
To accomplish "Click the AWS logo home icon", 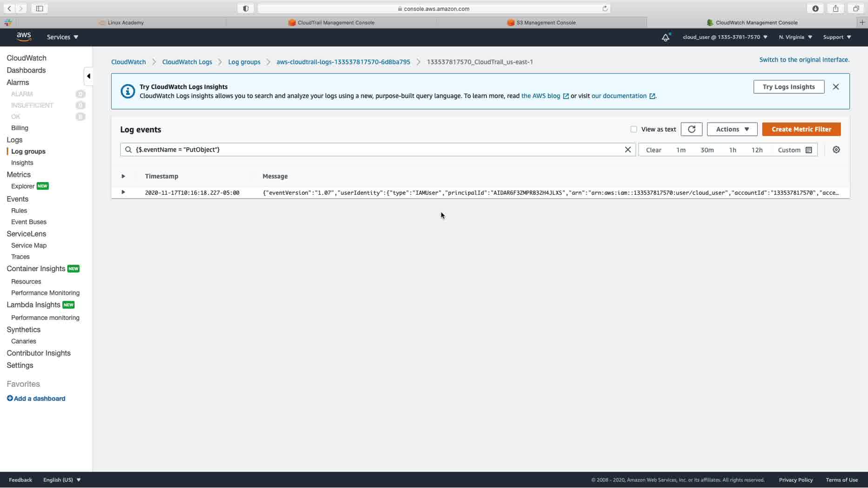I will [24, 37].
